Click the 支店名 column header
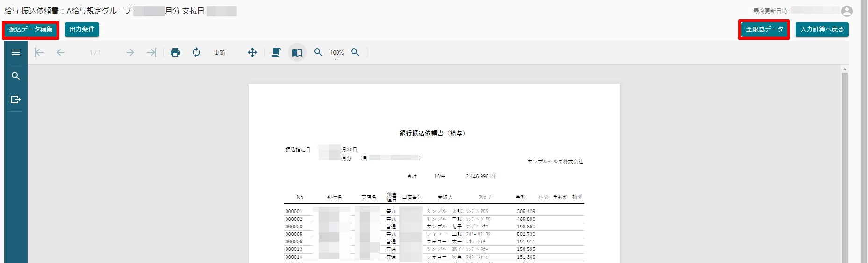Image resolution: width=868 pixels, height=263 pixels. point(368,197)
